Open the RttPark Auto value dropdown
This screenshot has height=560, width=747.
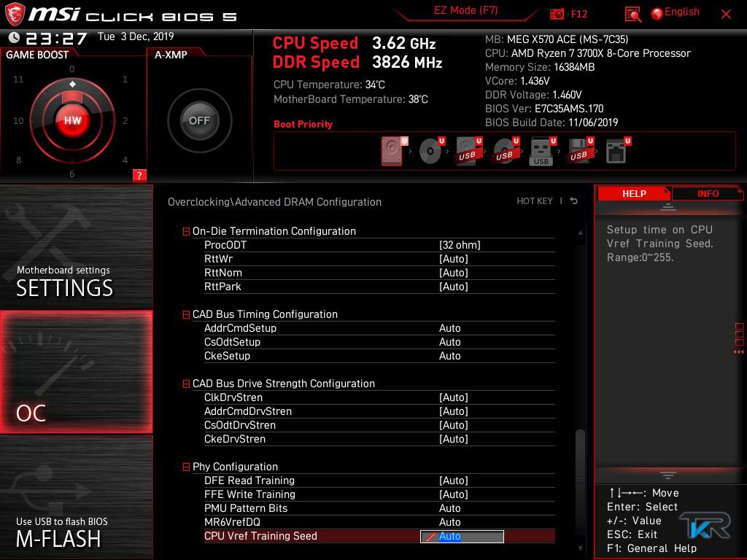454,287
